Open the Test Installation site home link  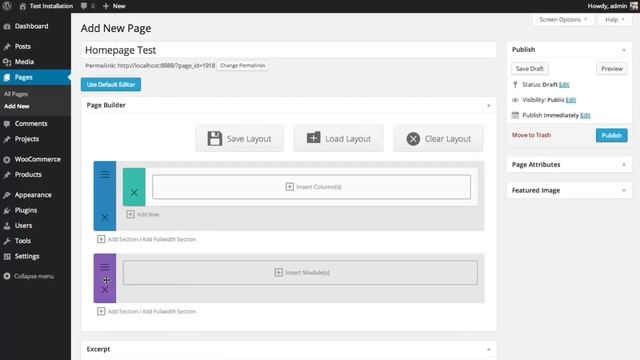46,6
